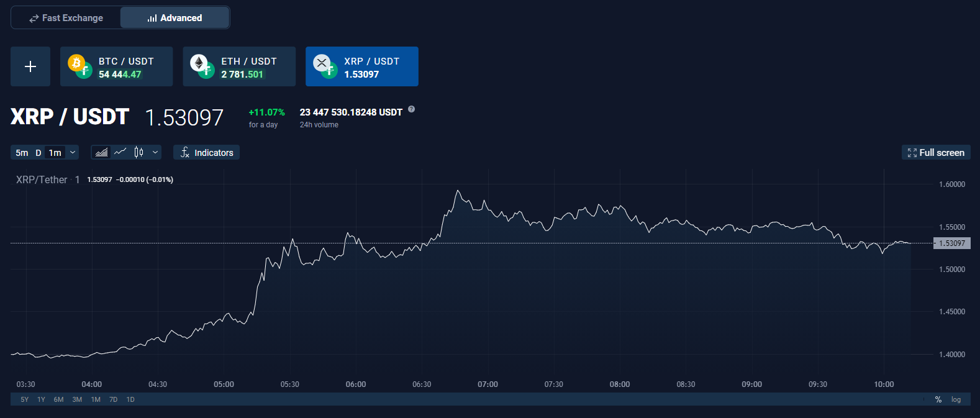The height and width of the screenshot is (418, 980).
Task: Switch to the Advanced tab
Action: click(175, 18)
